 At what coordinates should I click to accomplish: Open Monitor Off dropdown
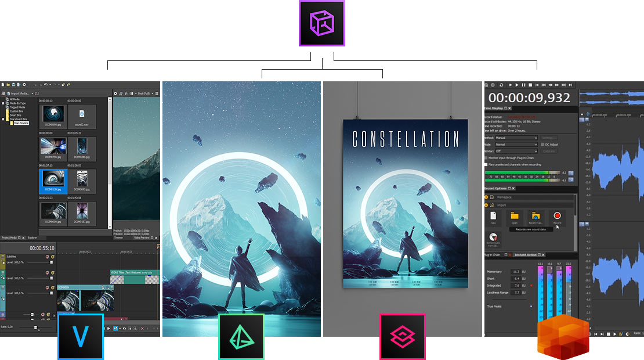(516, 151)
